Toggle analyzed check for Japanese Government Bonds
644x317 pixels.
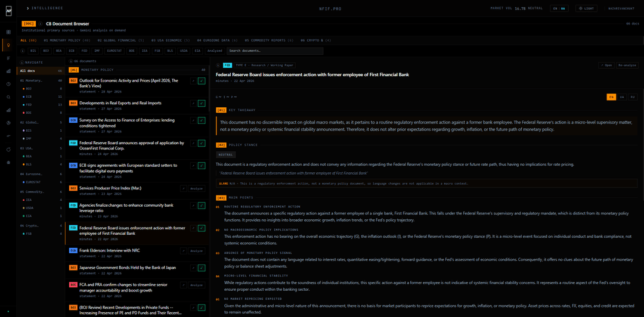pyautogui.click(x=202, y=268)
